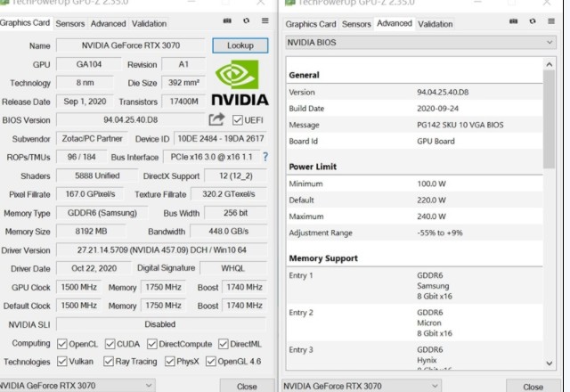570x392 pixels.
Task: Click the Driver Version field
Action: 162,250
